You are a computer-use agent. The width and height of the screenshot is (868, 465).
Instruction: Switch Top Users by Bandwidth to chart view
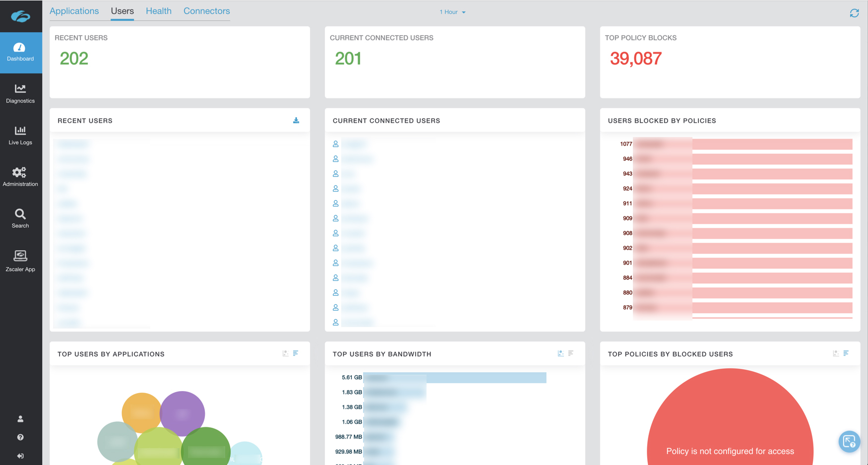coord(560,353)
